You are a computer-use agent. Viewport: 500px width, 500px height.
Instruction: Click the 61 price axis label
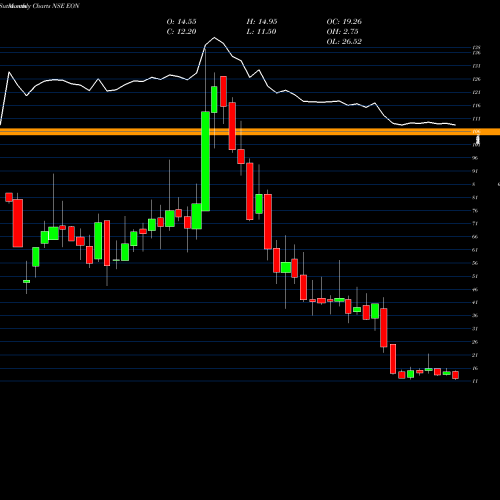point(475,250)
